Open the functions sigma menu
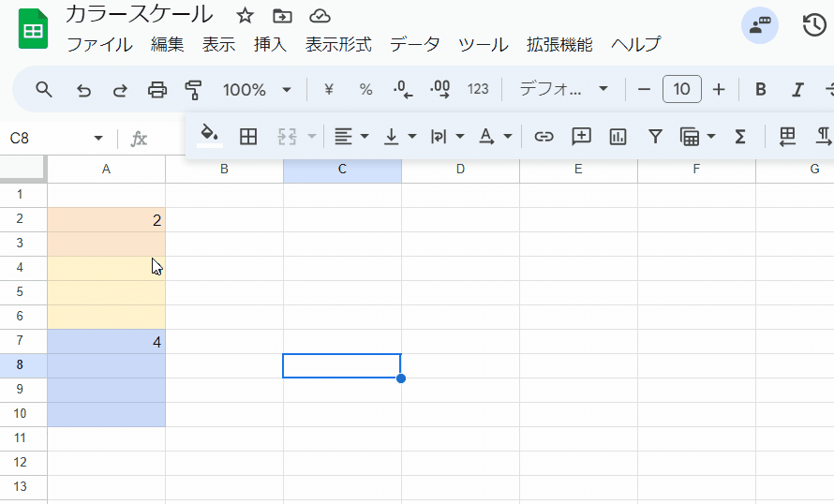Image resolution: width=834 pixels, height=504 pixels. 740,137
